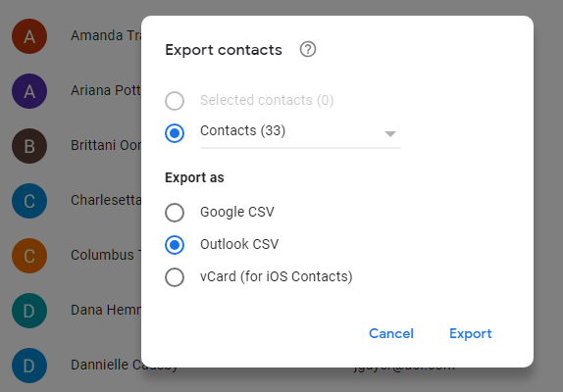The image size is (563, 392).
Task: Click Columbus's orange C avatar
Action: click(29, 256)
